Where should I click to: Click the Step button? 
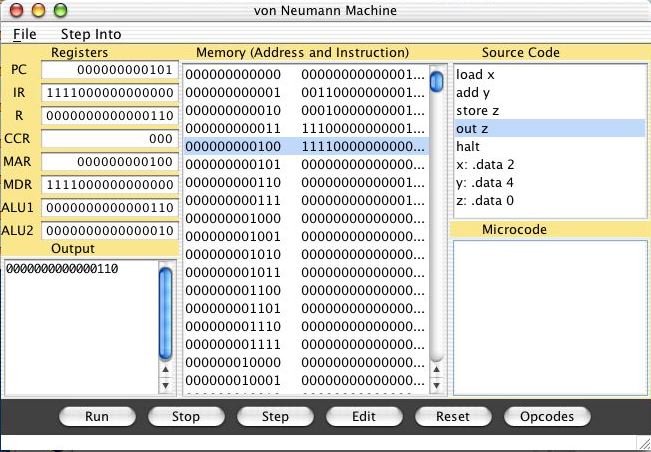point(275,416)
